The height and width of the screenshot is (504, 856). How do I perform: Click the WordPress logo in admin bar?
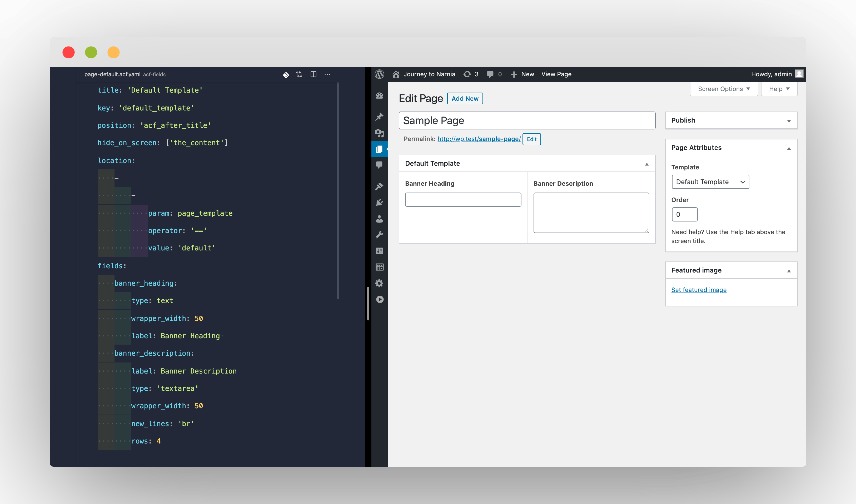(x=379, y=74)
